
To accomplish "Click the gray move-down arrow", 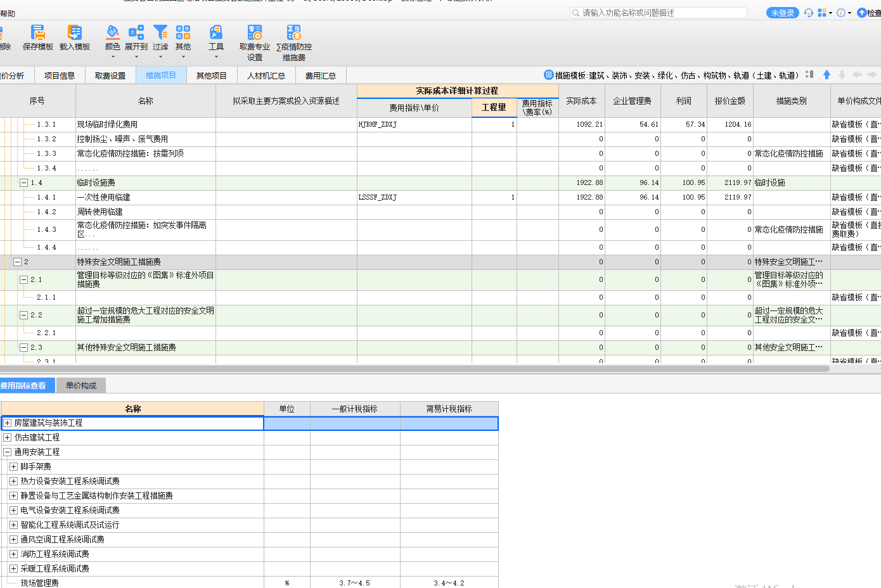I will coord(842,75).
